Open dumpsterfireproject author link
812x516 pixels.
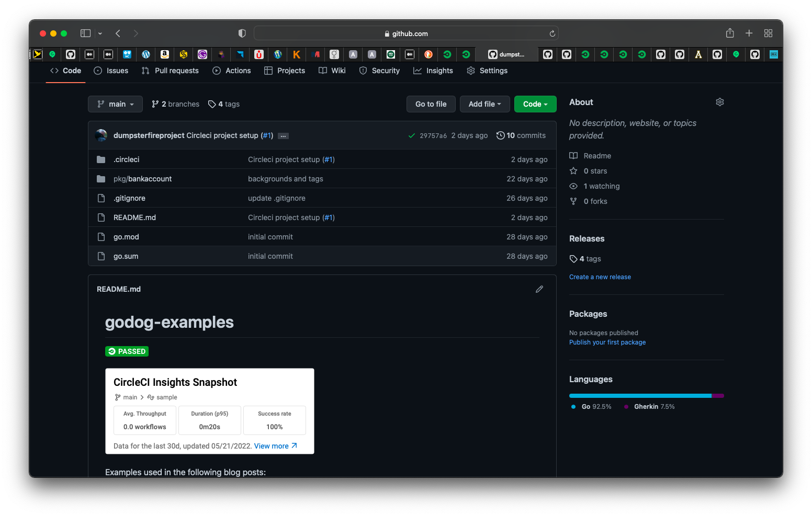point(149,135)
